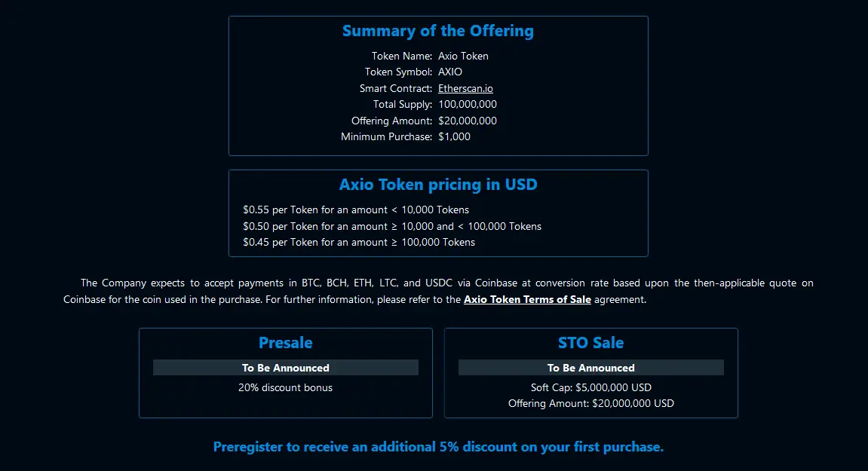Click the STO Sale heading
Screen dimensions: 868x471
(x=590, y=343)
